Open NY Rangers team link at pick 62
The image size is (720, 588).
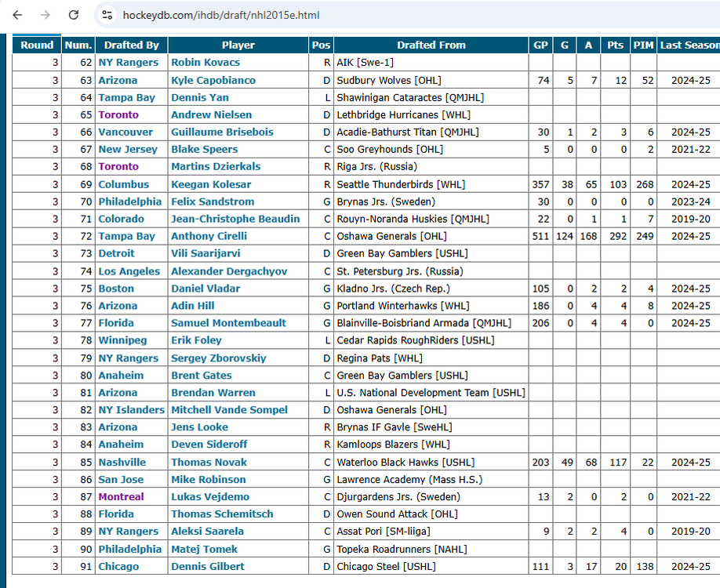tap(128, 63)
